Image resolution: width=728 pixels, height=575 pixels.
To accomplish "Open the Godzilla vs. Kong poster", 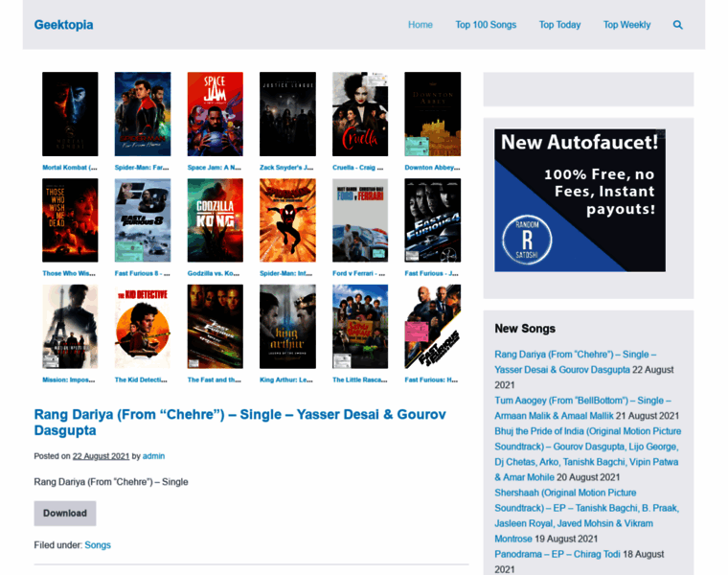I will point(215,220).
